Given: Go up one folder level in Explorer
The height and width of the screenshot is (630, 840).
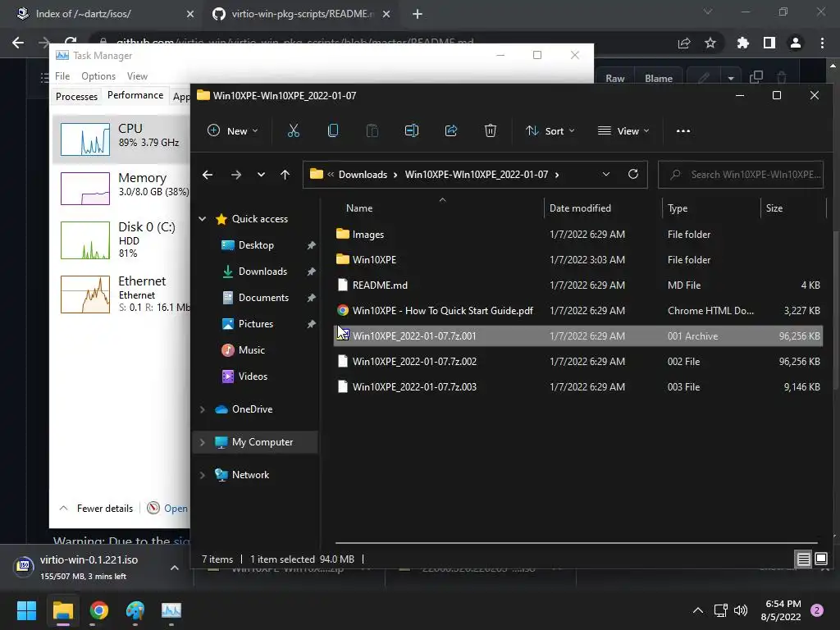Looking at the screenshot, I should point(285,175).
